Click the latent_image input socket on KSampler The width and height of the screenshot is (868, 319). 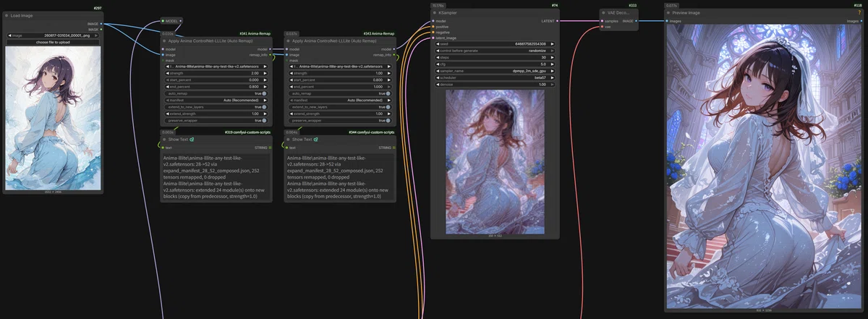(x=433, y=38)
